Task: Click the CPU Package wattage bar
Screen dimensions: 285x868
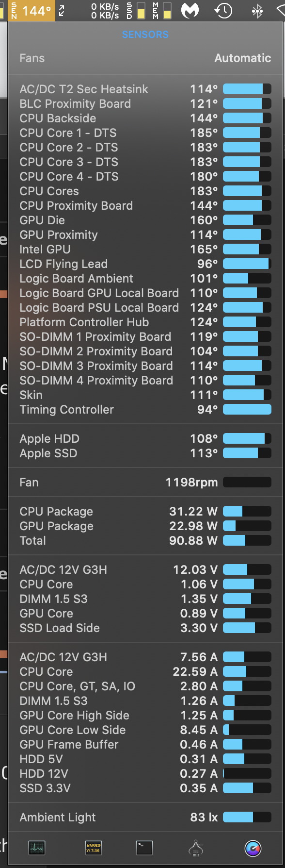Action: point(247,511)
